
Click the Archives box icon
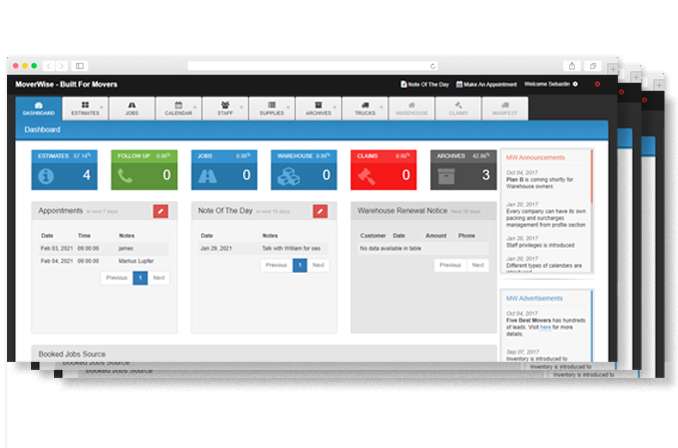click(x=446, y=176)
